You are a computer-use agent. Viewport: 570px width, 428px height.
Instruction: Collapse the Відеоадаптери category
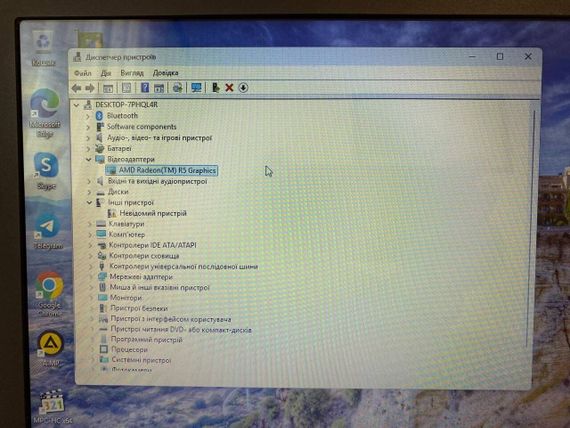pos(88,159)
